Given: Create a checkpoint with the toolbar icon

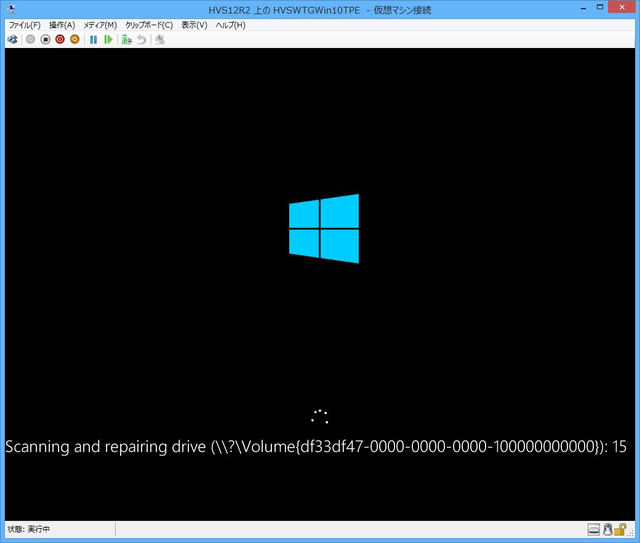Looking at the screenshot, I should pos(127,40).
